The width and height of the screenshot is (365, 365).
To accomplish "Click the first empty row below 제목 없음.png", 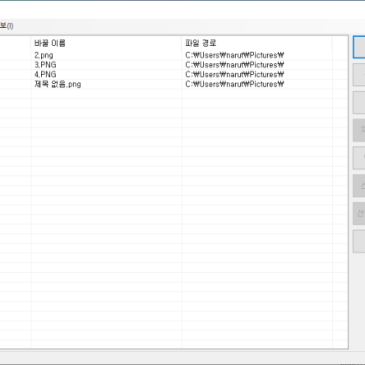I will [x=173, y=94].
